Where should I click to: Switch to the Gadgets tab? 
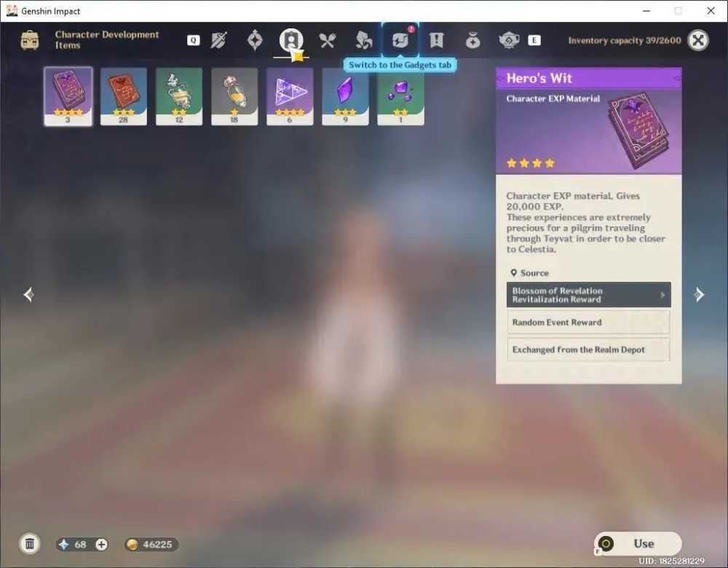pyautogui.click(x=400, y=40)
